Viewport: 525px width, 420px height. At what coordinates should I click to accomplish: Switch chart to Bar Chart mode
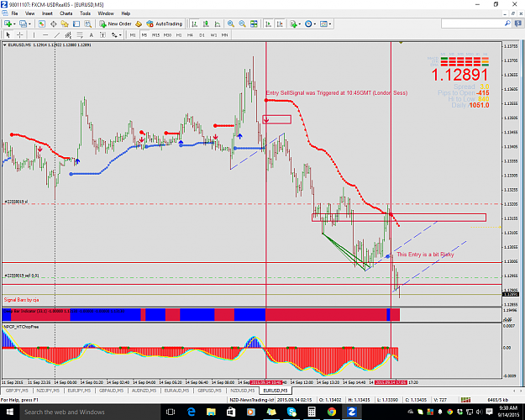coord(195,24)
